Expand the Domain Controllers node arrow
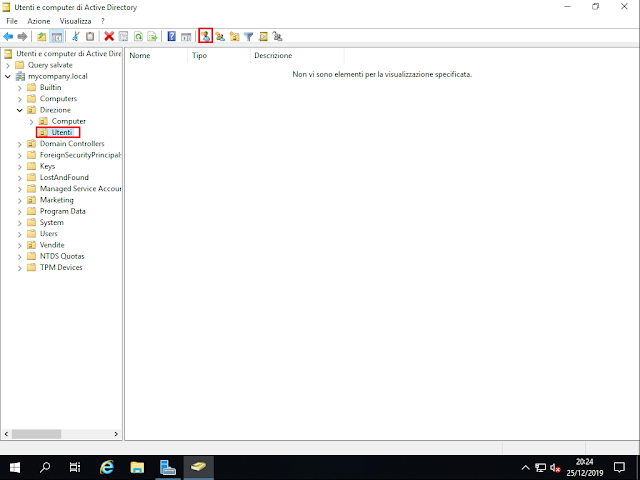The image size is (640, 480). (20, 144)
